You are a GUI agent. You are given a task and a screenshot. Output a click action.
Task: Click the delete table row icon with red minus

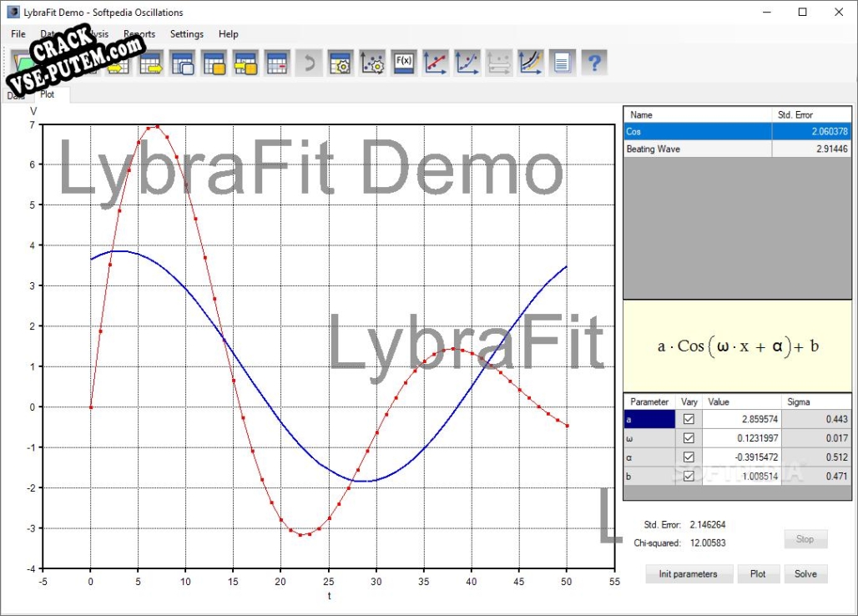(x=277, y=63)
